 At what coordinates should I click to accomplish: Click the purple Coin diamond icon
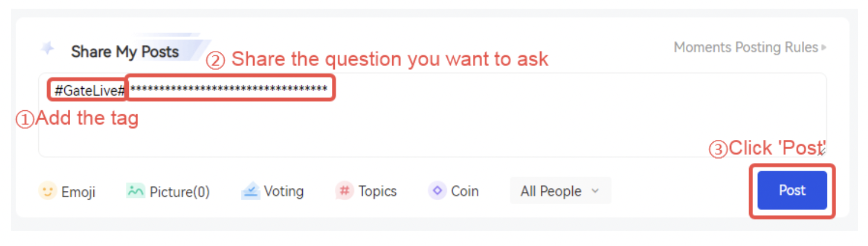pyautogui.click(x=437, y=190)
